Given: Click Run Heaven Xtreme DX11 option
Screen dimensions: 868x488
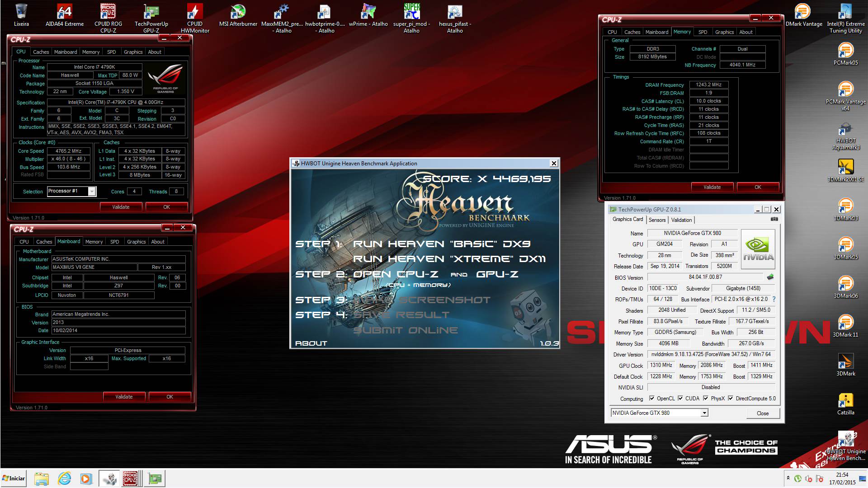Looking at the screenshot, I should coord(449,259).
